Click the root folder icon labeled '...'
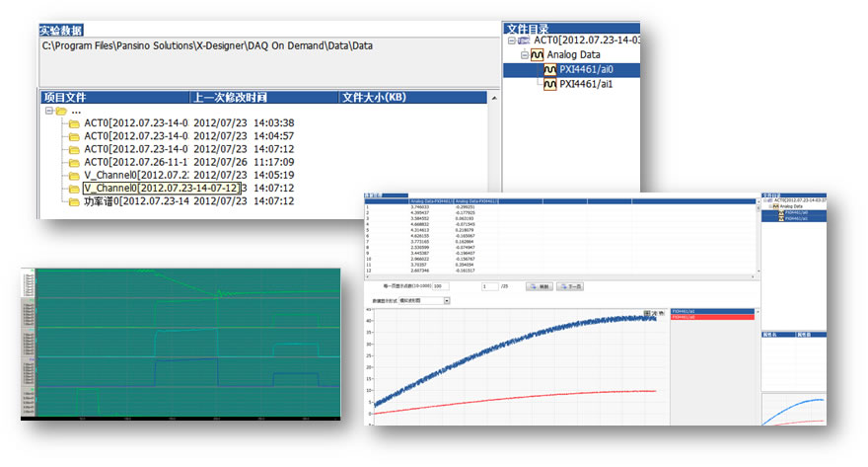The width and height of the screenshot is (868, 467). 60,111
